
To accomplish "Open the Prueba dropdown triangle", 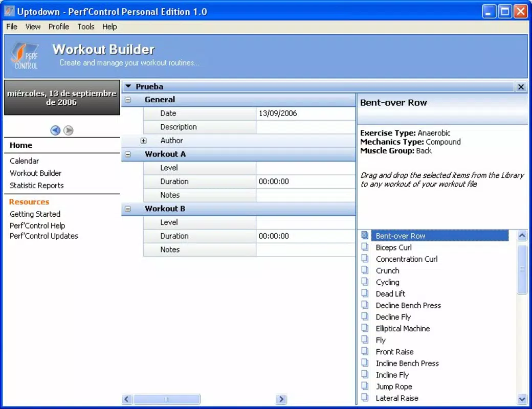I will [x=128, y=86].
